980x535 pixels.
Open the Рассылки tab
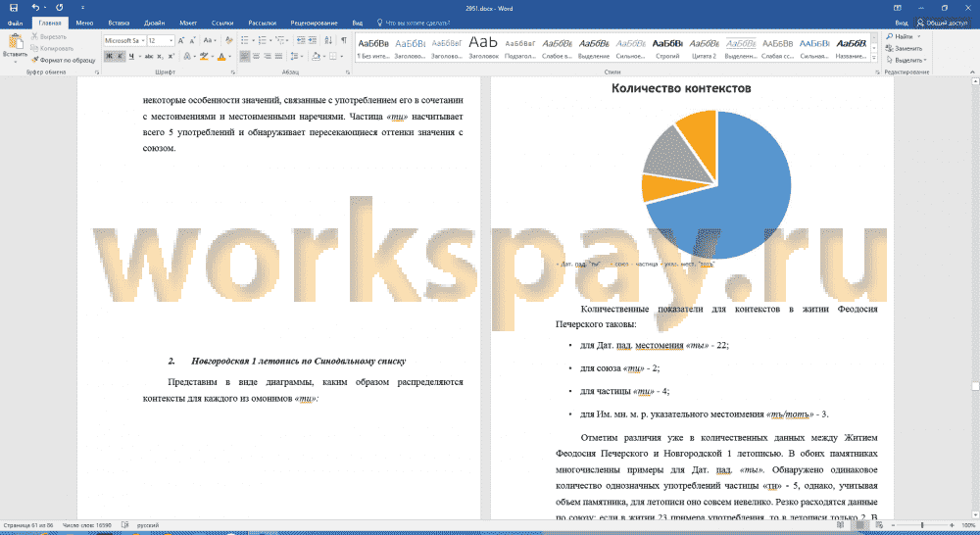coord(262,24)
